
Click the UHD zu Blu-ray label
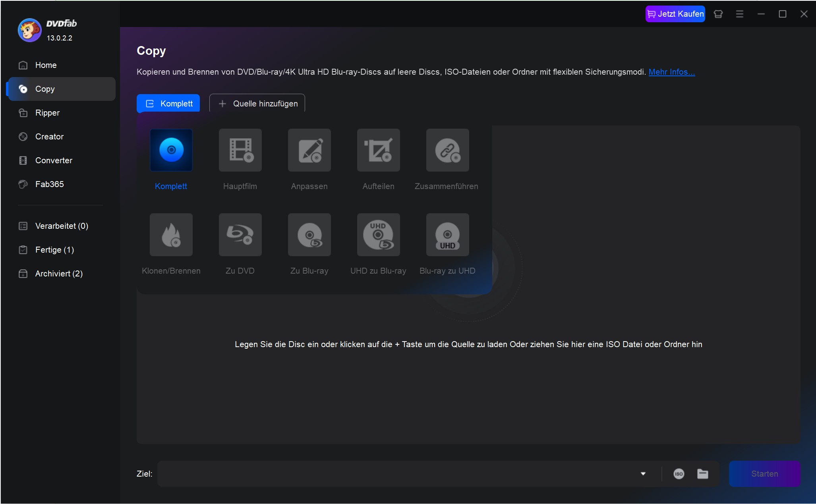click(x=378, y=271)
